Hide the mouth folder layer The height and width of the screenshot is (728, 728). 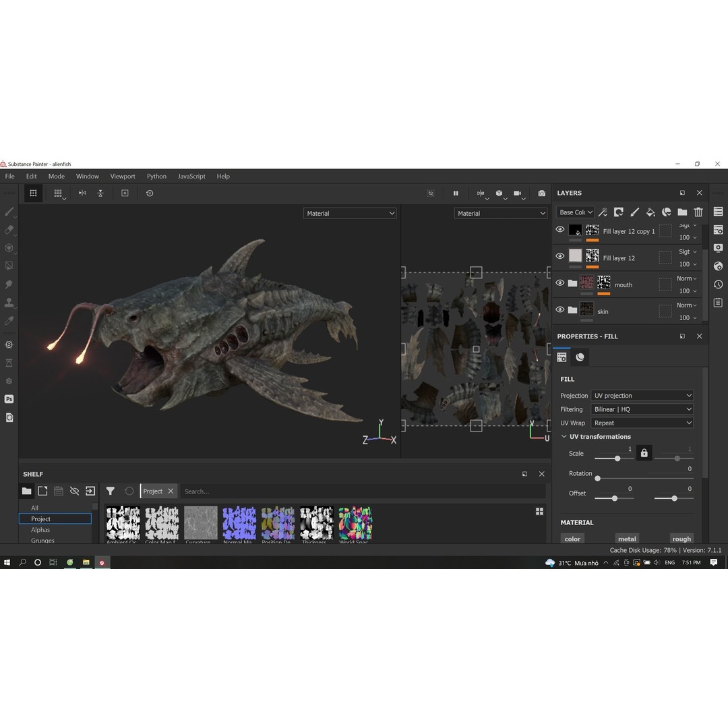coord(560,282)
